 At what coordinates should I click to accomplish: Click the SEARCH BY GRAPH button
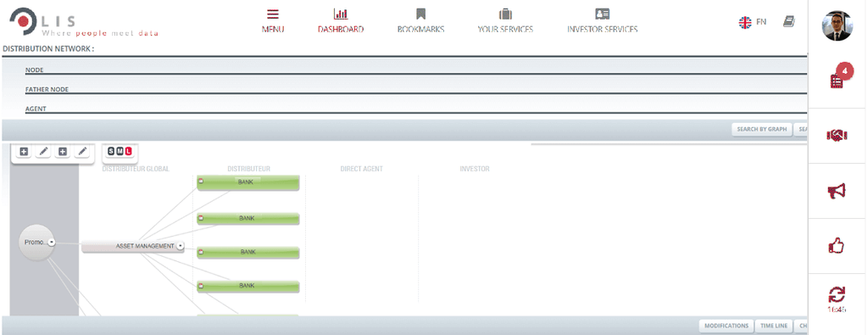(762, 129)
